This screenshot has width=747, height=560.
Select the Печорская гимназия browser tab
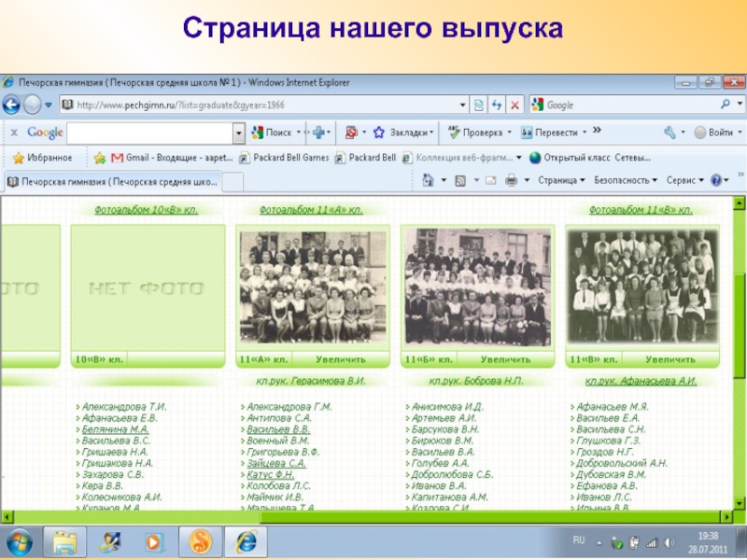112,180
